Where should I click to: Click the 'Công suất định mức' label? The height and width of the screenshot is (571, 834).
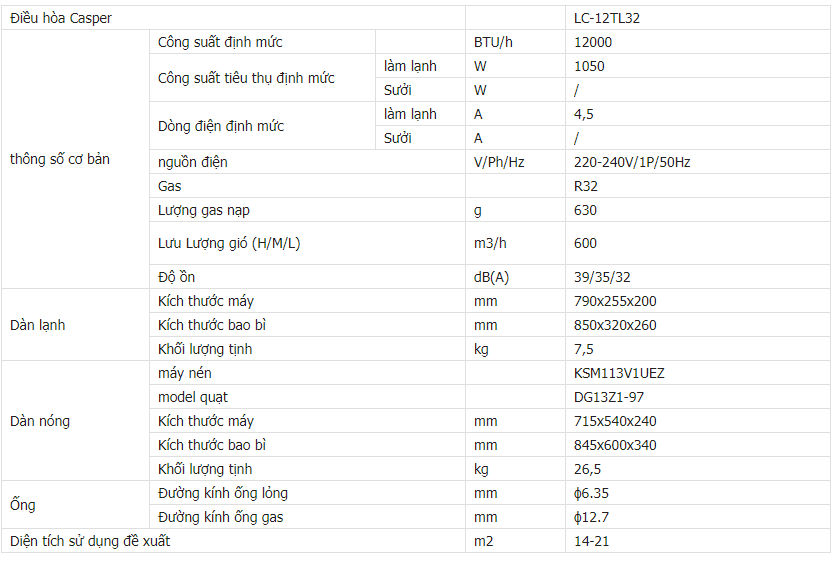pyautogui.click(x=220, y=42)
